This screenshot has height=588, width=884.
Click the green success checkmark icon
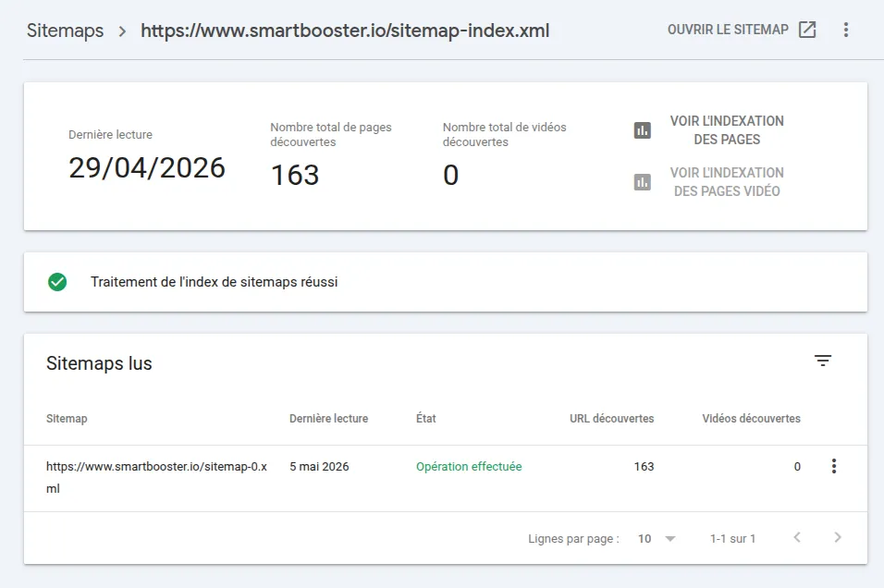(x=57, y=282)
